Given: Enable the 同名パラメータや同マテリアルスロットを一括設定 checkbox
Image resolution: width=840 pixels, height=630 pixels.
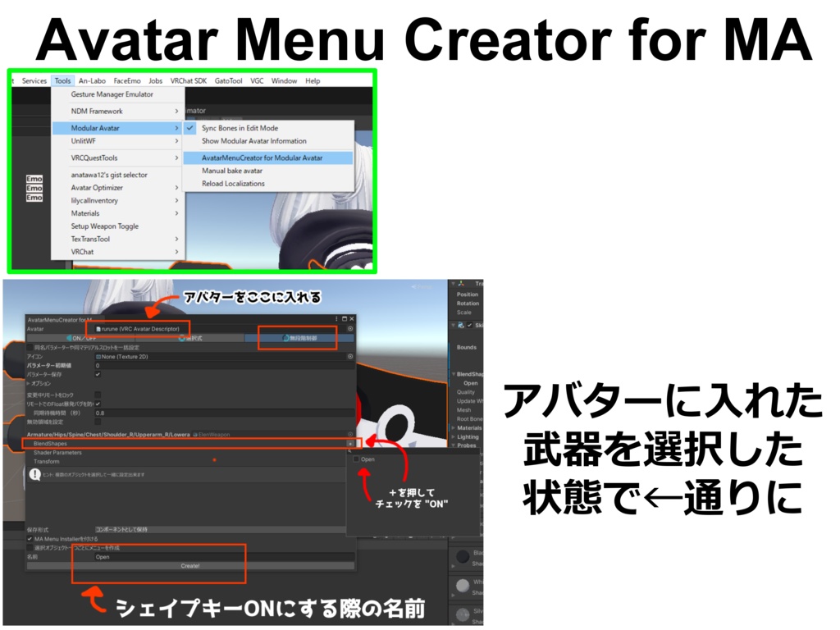Looking at the screenshot, I should pos(30,345).
